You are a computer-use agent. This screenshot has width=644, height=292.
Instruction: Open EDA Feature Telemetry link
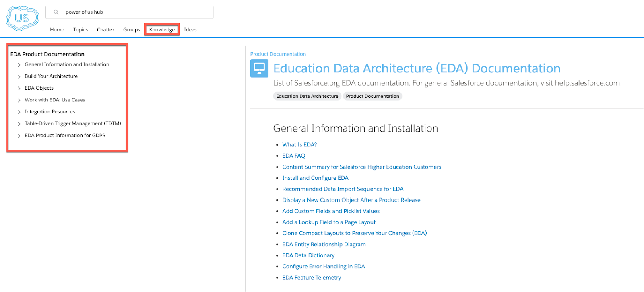tap(312, 278)
